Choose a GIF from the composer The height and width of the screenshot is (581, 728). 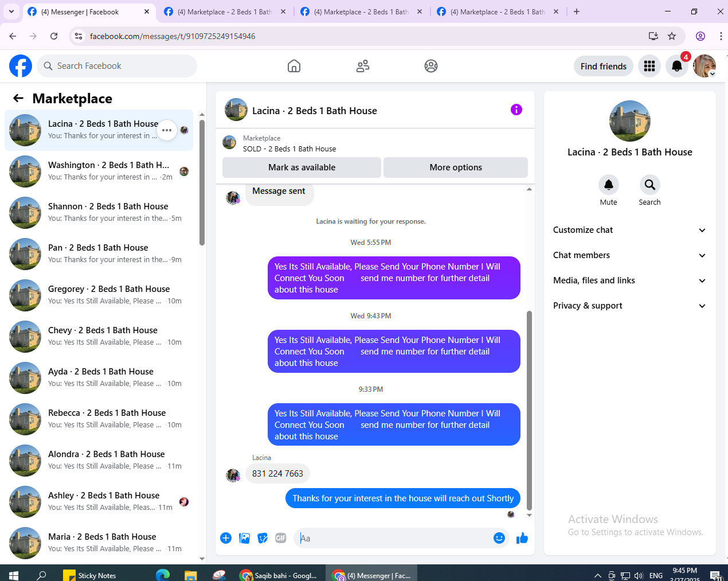point(281,538)
